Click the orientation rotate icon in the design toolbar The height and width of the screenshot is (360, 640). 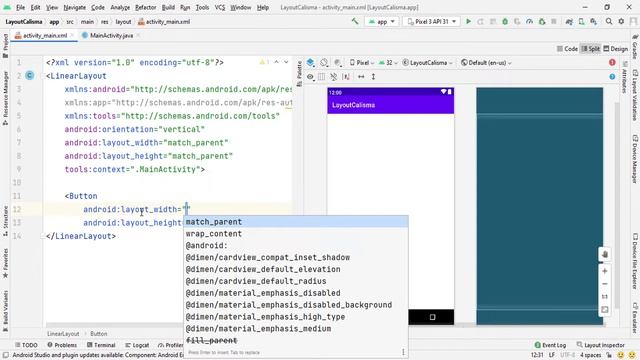(324, 62)
